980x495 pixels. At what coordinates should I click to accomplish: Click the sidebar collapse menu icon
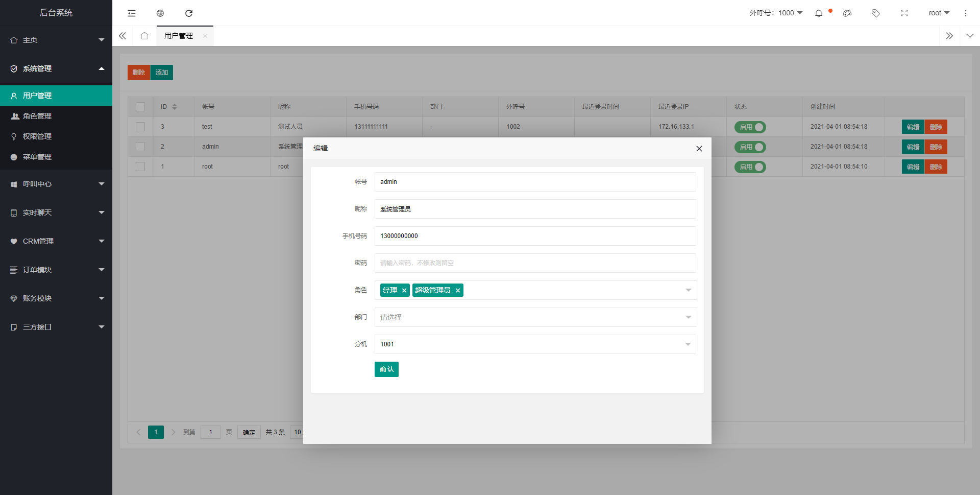[x=132, y=13]
